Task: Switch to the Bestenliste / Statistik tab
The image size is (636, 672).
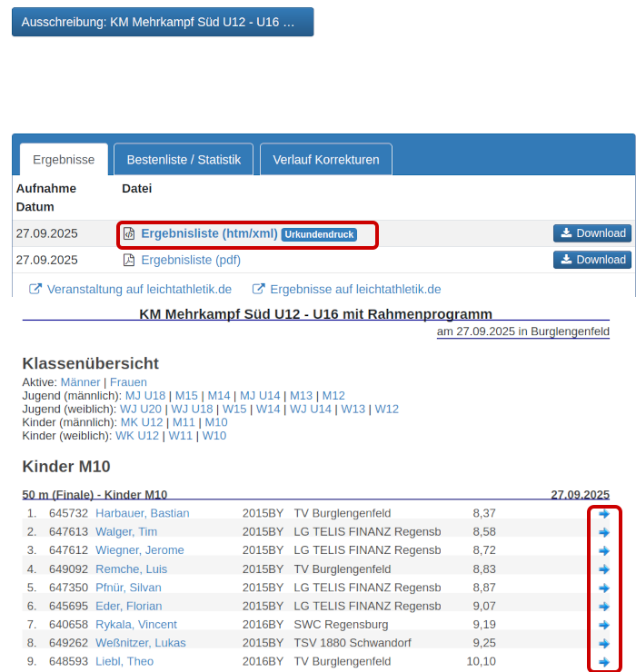Action: [184, 160]
